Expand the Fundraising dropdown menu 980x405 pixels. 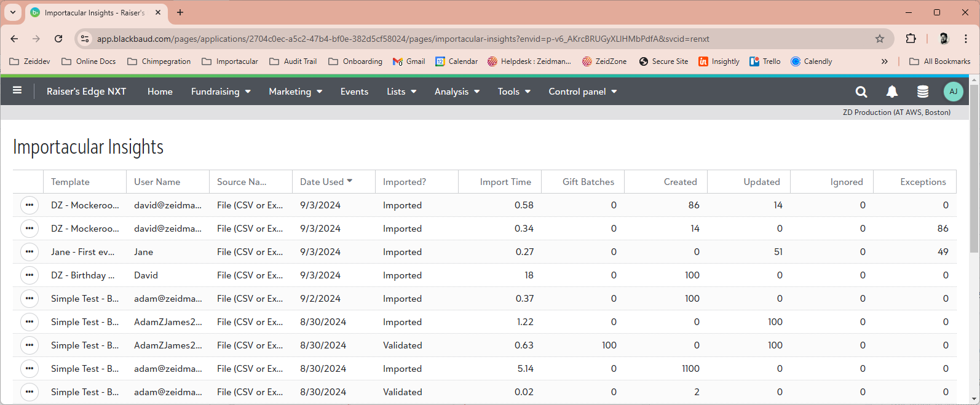[221, 92]
